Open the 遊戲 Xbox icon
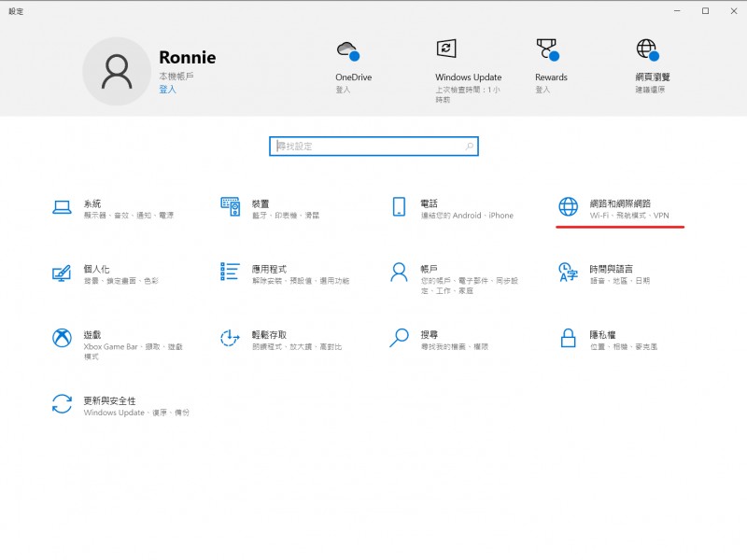The image size is (747, 560). pyautogui.click(x=62, y=338)
